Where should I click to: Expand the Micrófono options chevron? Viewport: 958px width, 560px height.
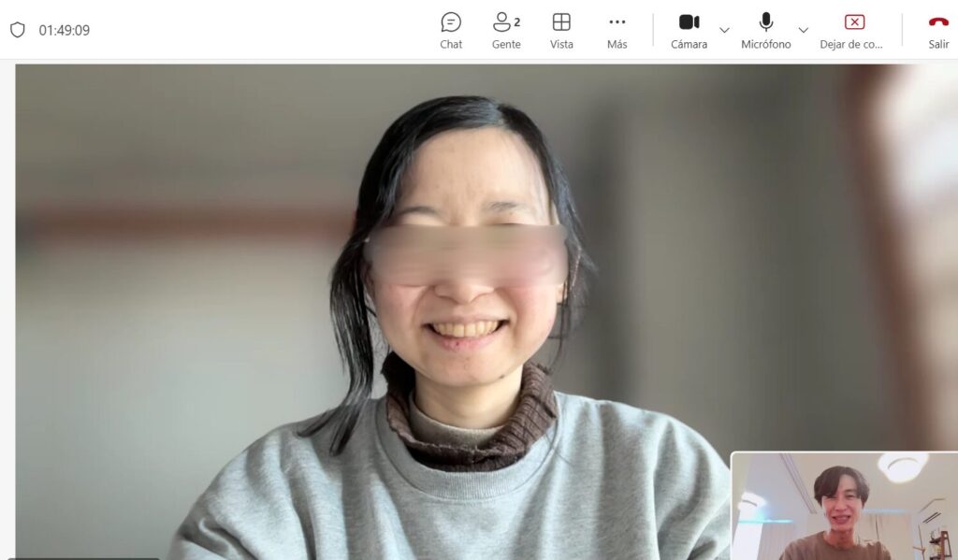tap(803, 30)
